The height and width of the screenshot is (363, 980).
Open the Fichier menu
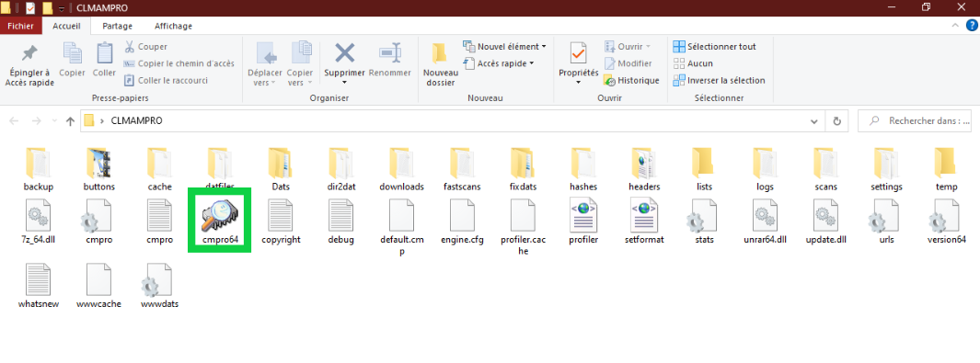(x=20, y=27)
